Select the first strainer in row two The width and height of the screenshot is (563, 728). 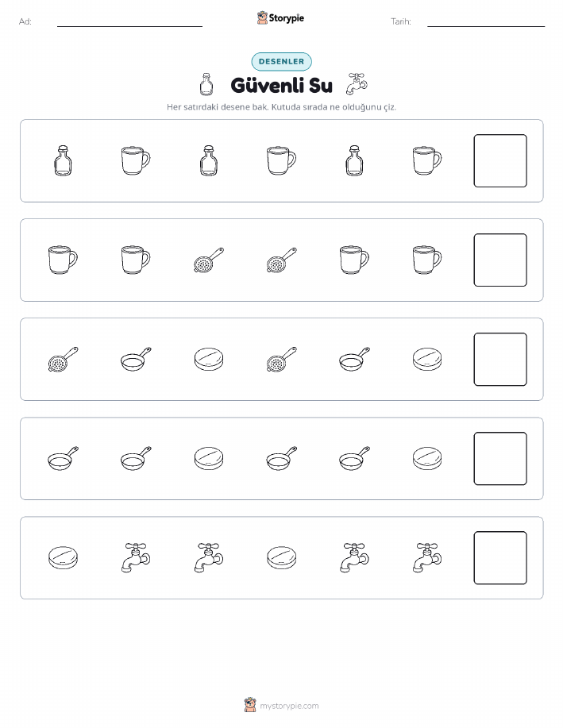point(209,260)
